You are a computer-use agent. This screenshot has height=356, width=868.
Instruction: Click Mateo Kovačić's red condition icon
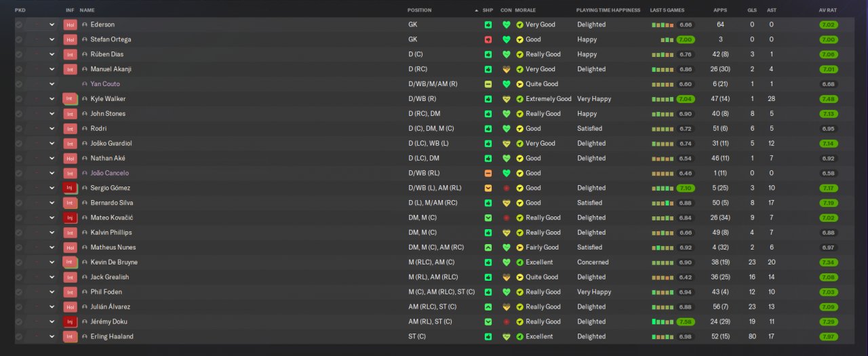coord(506,218)
